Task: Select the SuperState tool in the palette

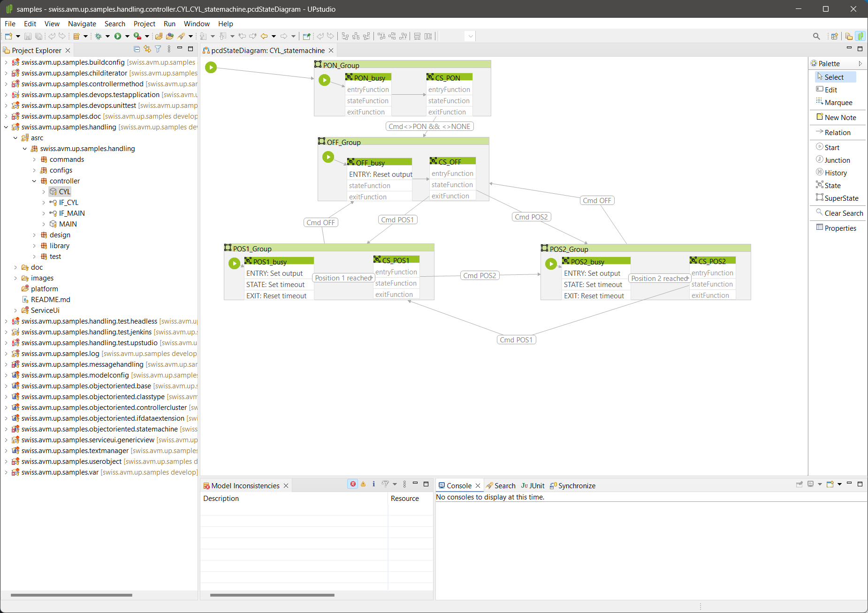Action: click(x=841, y=198)
